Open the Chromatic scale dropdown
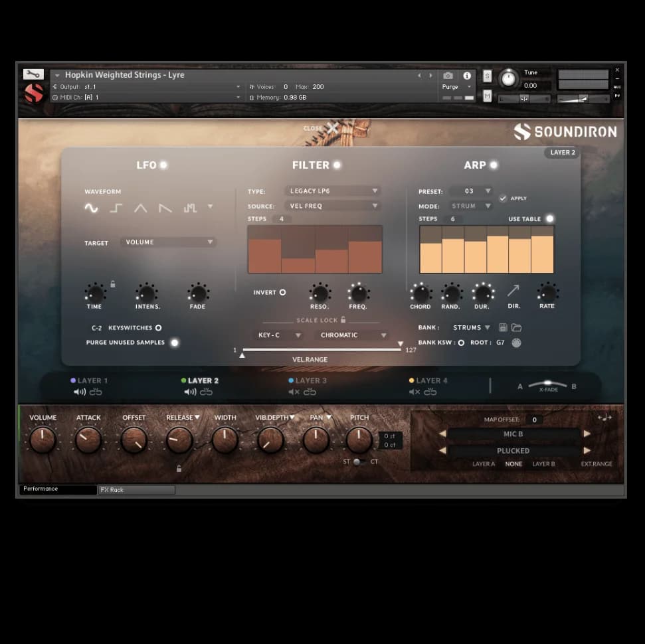Viewport: 645px width, 644px height. pos(352,335)
